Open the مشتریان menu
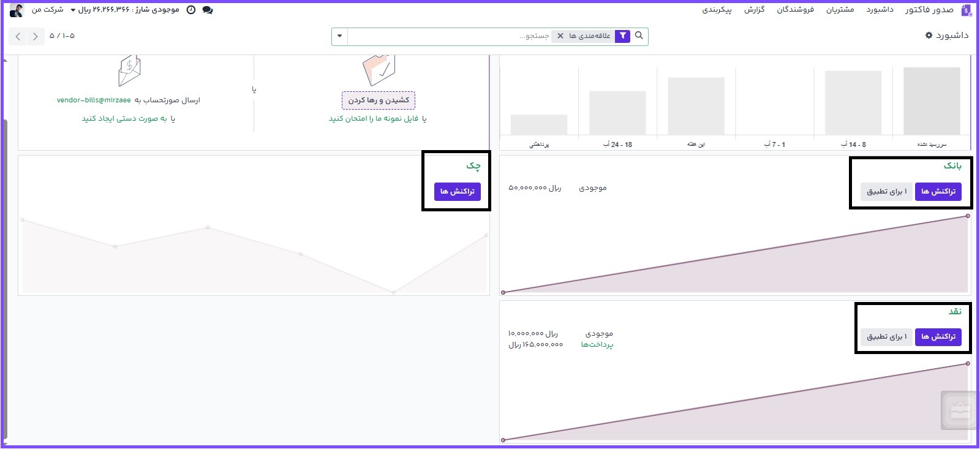The width and height of the screenshot is (980, 449). click(840, 10)
